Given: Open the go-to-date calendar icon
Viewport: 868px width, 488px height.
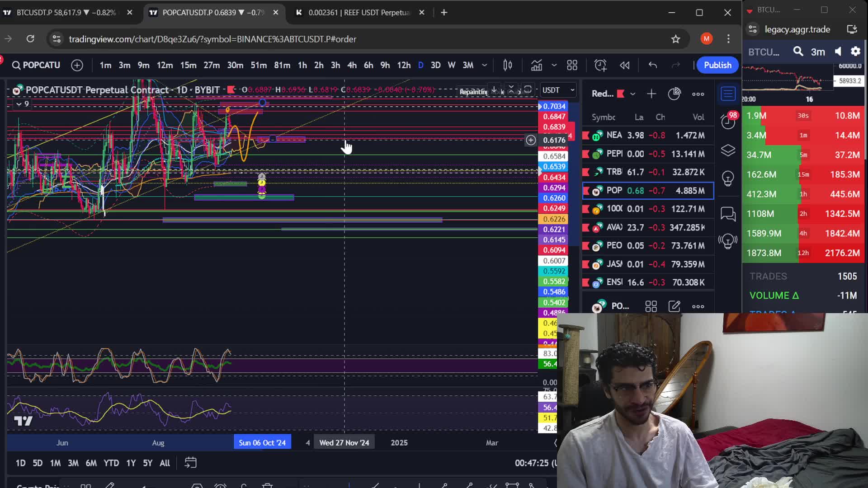Looking at the screenshot, I should tap(190, 463).
